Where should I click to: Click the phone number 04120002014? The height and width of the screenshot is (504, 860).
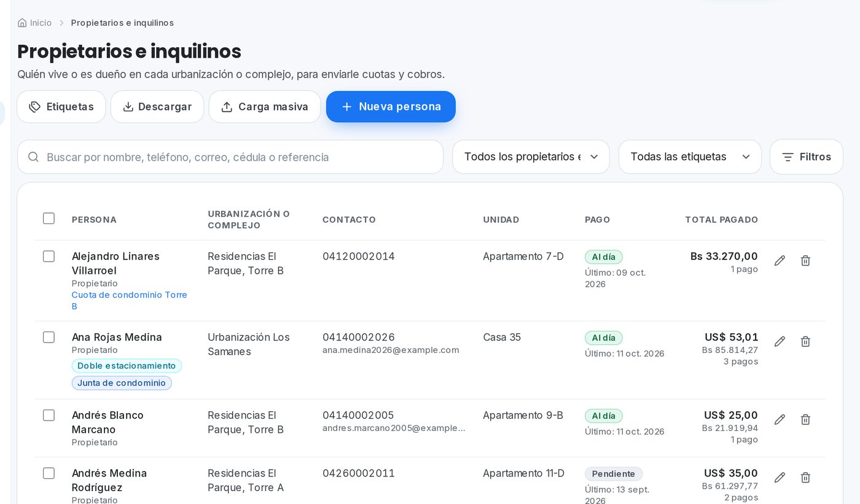pos(359,257)
